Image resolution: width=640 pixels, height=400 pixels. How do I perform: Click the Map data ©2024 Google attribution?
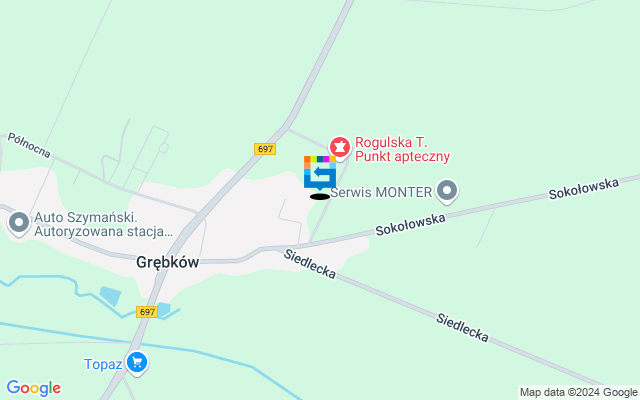[x=578, y=393]
